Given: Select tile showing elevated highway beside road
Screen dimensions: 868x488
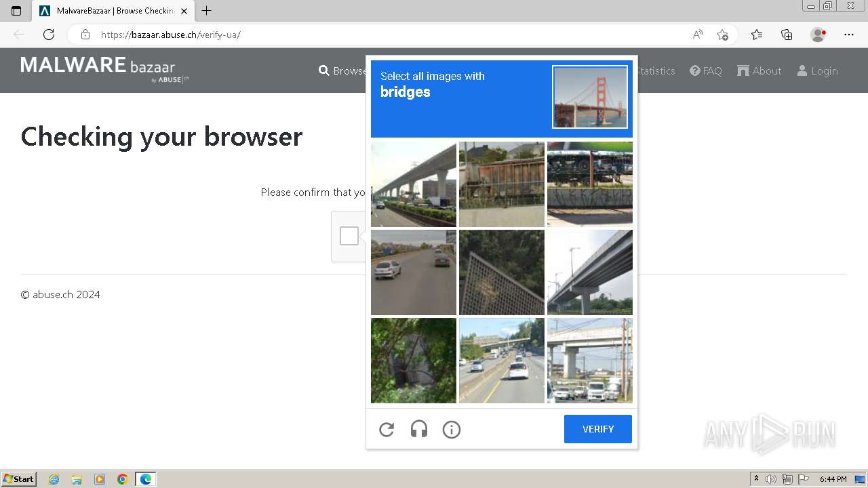Looking at the screenshot, I should pos(414,184).
